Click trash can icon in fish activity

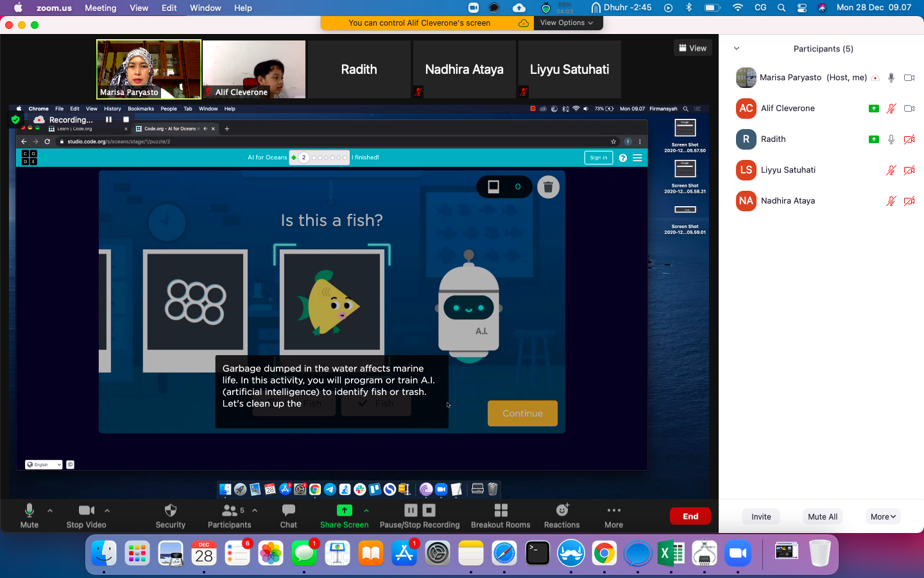548,187
